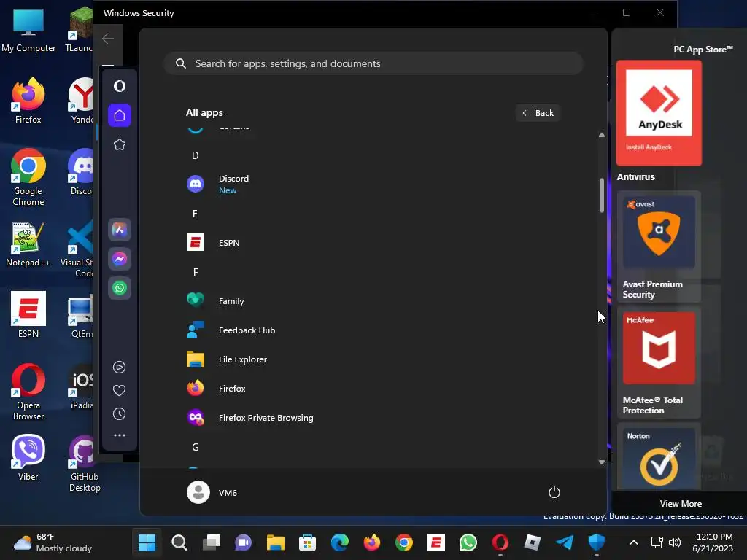The image size is (747, 560).
Task: Open Viber desktop shortcut
Action: click(x=28, y=457)
